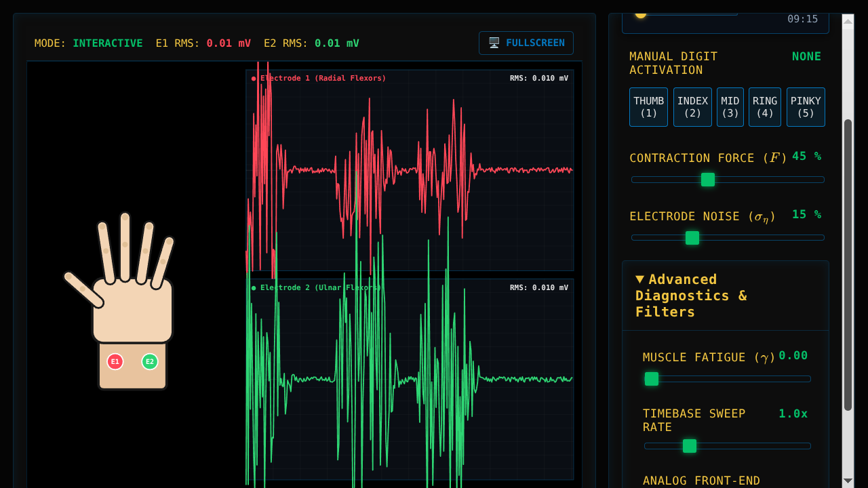Screen dimensions: 868x488
Task: Set the Muscle Fatigue slider
Action: pos(728,379)
